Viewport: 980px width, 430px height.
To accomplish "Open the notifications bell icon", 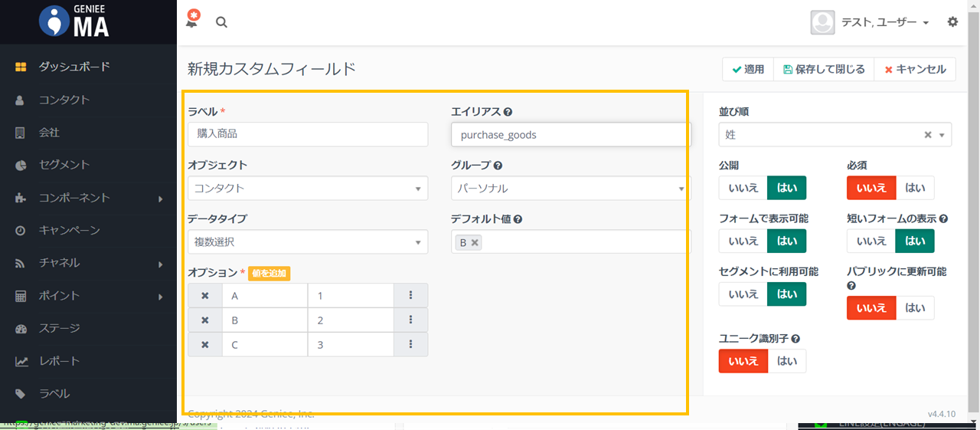I will (x=192, y=20).
